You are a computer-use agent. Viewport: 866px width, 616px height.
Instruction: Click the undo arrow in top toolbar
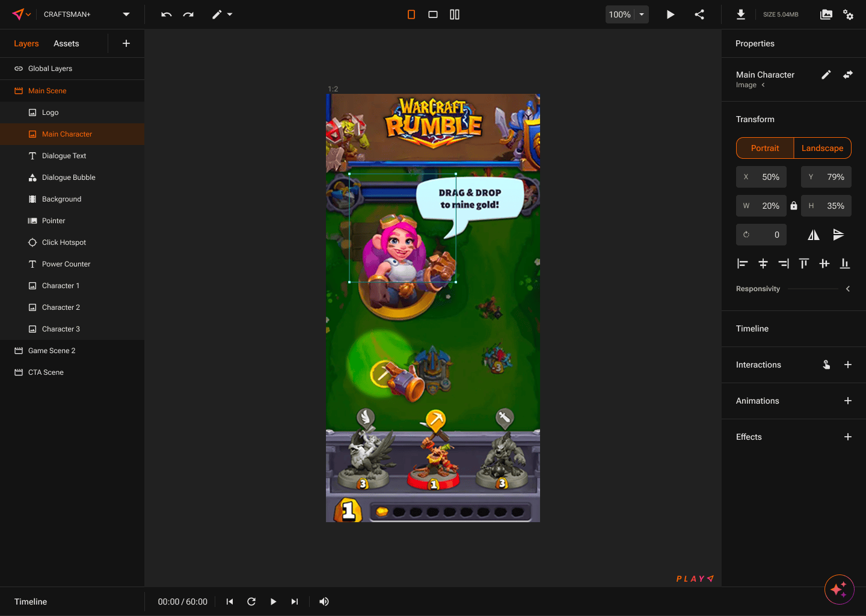[167, 14]
